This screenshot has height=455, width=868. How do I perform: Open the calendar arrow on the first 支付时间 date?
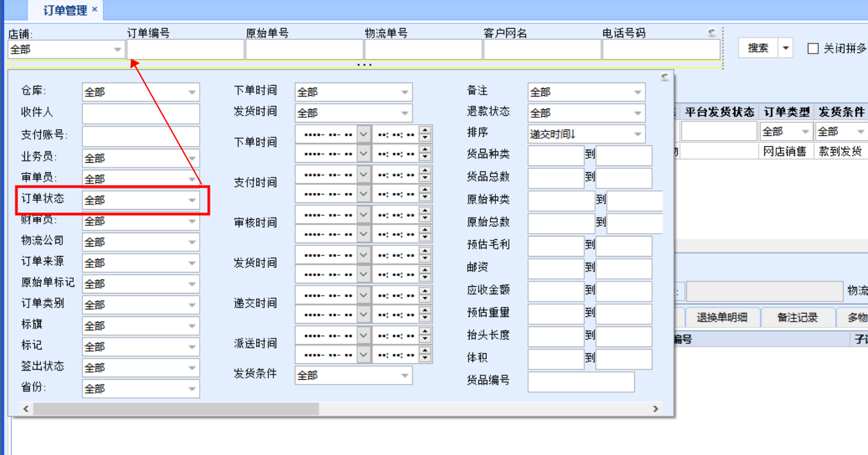363,174
